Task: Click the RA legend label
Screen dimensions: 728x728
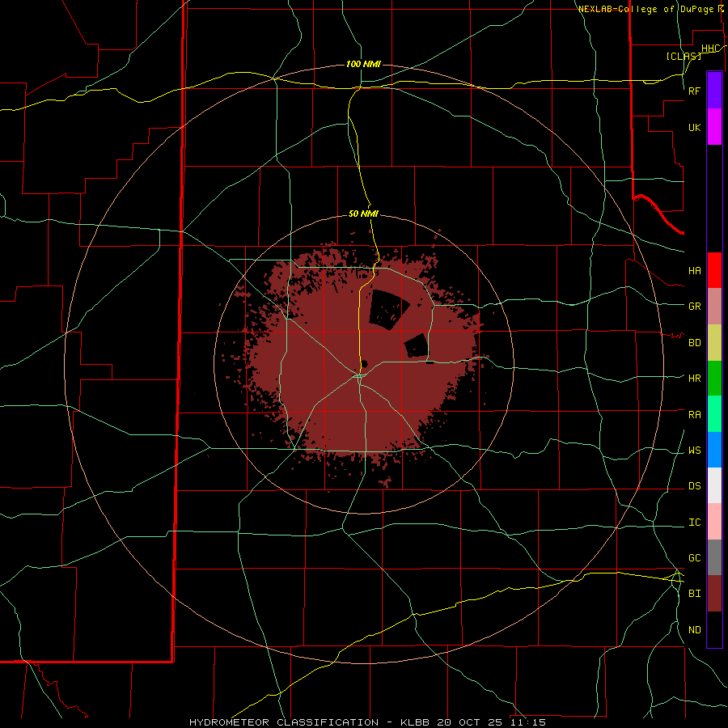Action: [695, 415]
